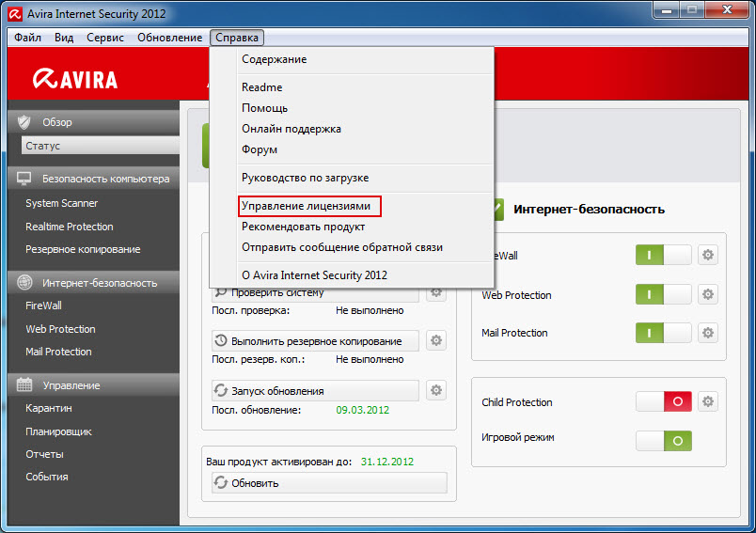Open Web Protection settings gear
756x533 pixels.
[x=707, y=294]
